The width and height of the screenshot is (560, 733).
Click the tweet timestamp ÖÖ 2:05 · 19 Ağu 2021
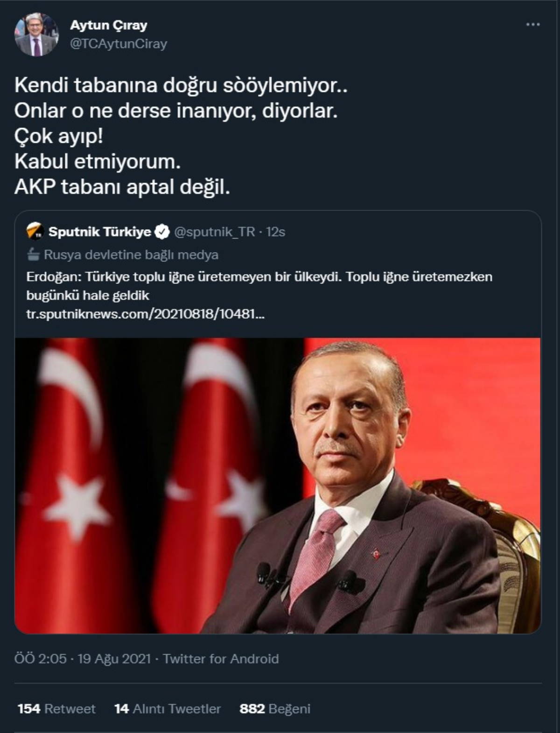click(x=82, y=659)
